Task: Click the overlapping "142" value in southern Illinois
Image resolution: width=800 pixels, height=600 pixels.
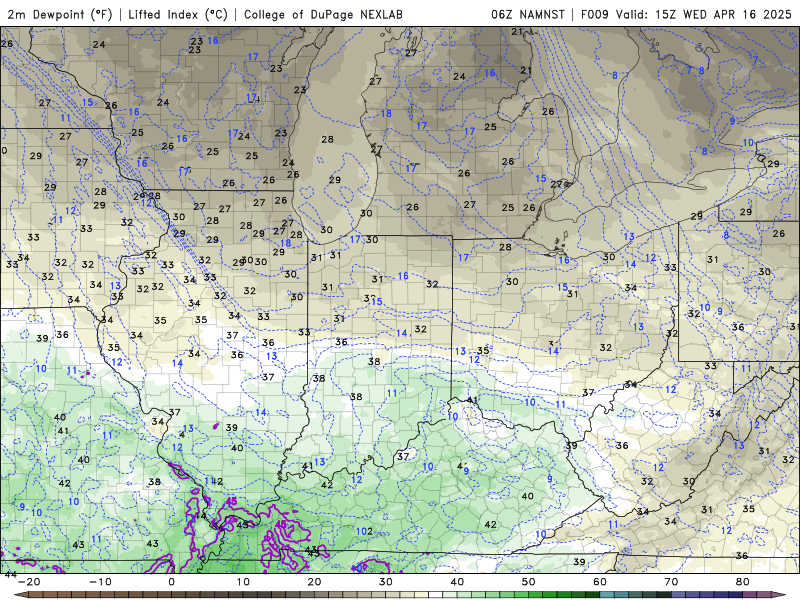Action: coord(214,481)
